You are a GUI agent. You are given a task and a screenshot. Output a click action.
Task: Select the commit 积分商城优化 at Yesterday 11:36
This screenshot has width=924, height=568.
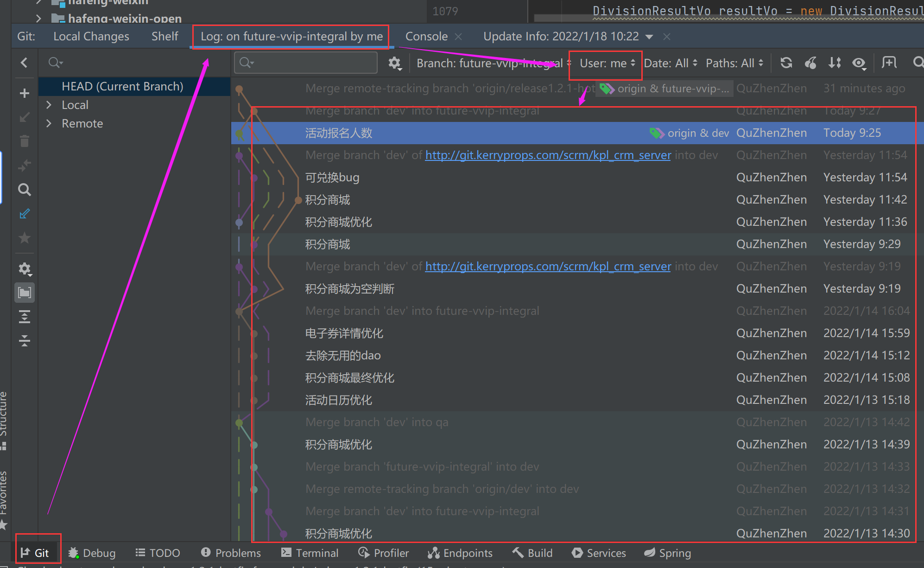(x=577, y=222)
